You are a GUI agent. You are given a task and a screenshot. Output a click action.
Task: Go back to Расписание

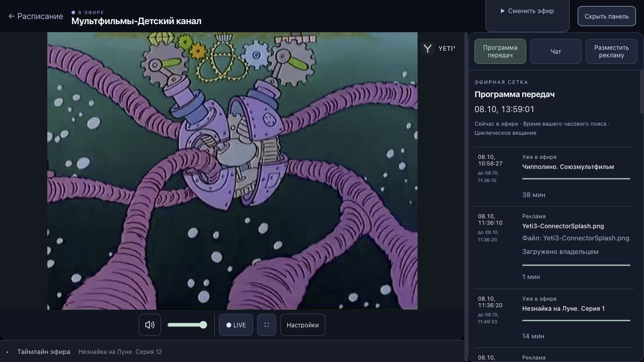[36, 16]
